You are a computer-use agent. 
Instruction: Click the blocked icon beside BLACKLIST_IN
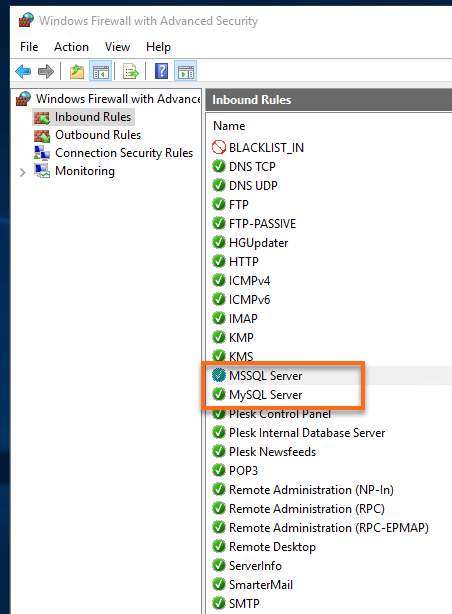click(219, 147)
